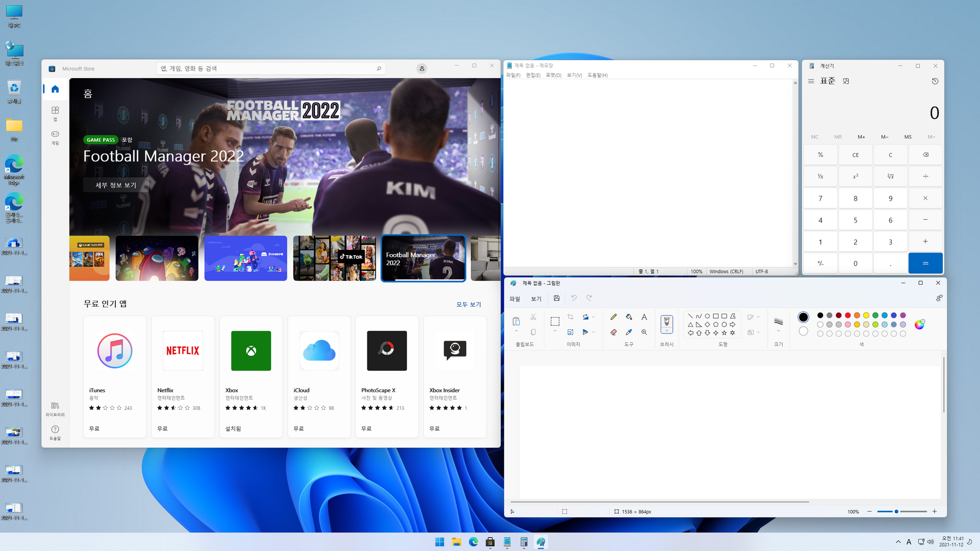Select the Eraser tool in Paint
The image size is (980, 551).
614,332
